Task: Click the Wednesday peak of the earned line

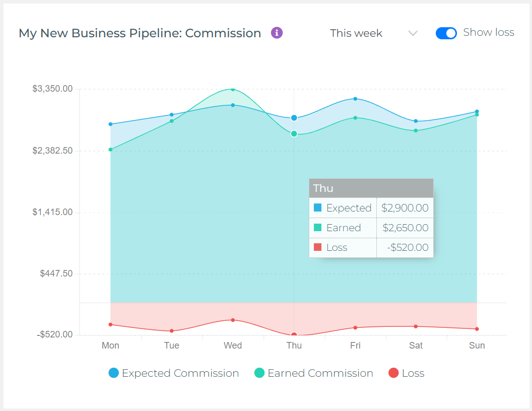Action: [x=232, y=90]
